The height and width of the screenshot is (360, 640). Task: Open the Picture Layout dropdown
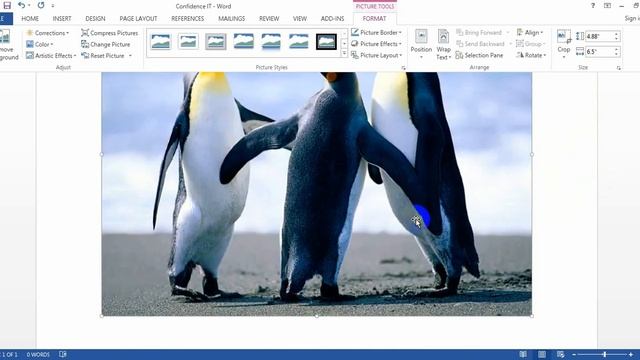click(x=377, y=55)
